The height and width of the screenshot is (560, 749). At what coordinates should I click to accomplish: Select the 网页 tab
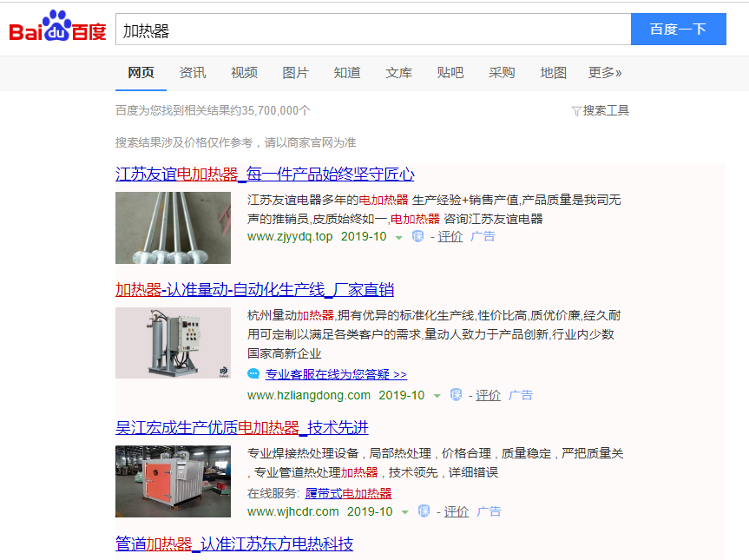pos(141,73)
